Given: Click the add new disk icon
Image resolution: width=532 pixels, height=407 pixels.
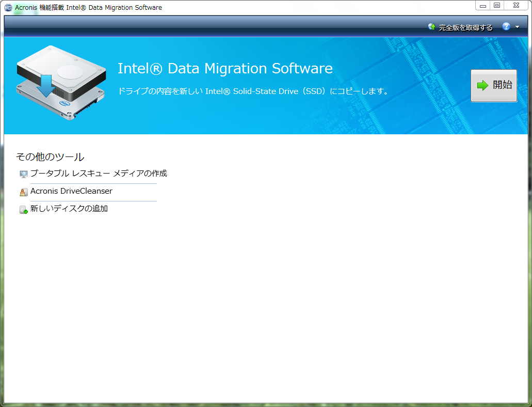Looking at the screenshot, I should pyautogui.click(x=23, y=210).
